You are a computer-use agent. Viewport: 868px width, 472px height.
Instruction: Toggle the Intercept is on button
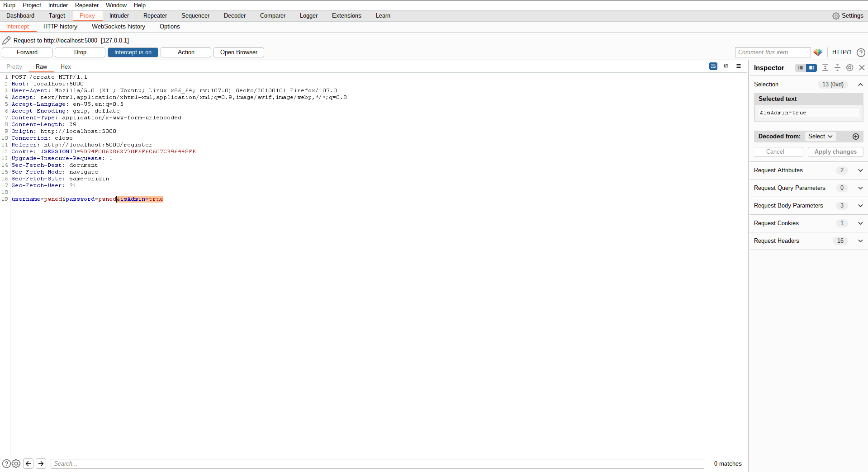(x=133, y=52)
